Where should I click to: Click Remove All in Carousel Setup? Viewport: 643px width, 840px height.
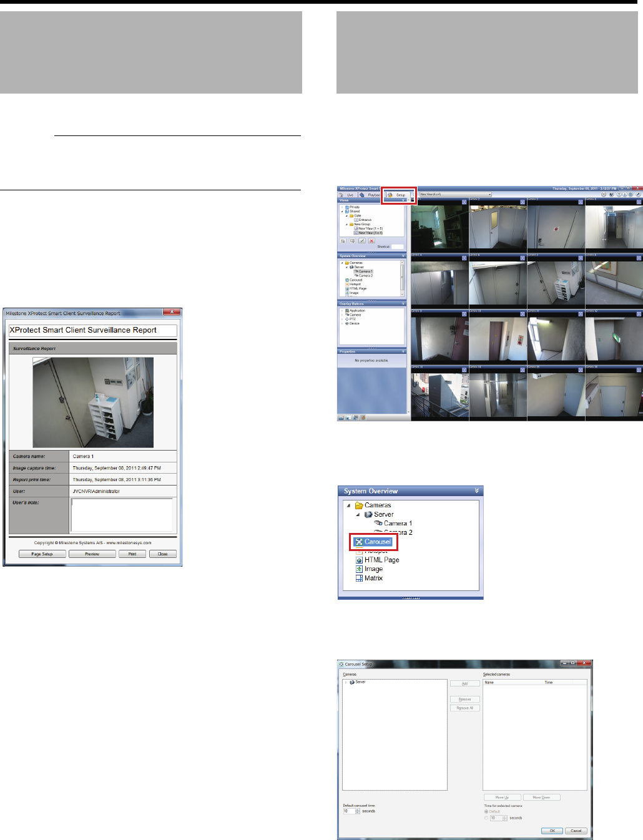click(x=465, y=708)
